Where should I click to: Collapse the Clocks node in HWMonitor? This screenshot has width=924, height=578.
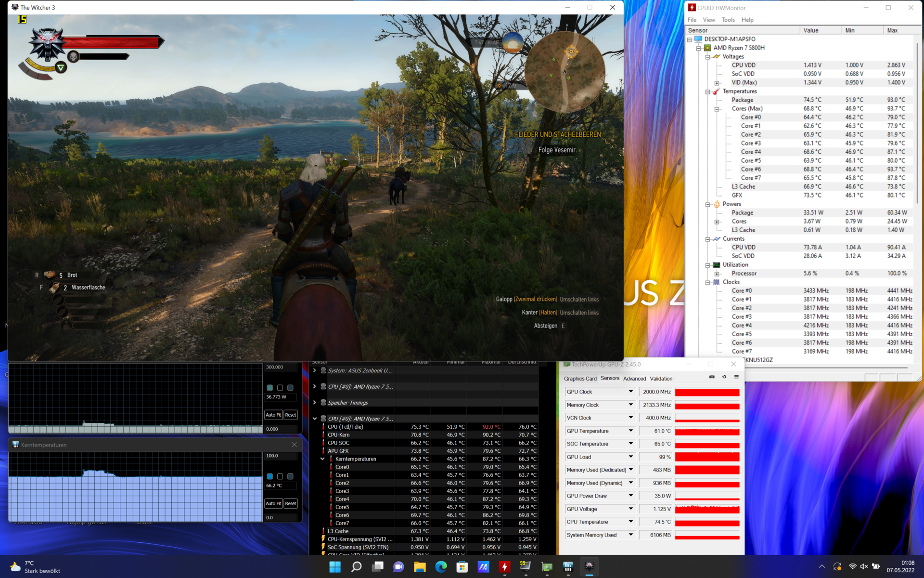[x=707, y=282]
